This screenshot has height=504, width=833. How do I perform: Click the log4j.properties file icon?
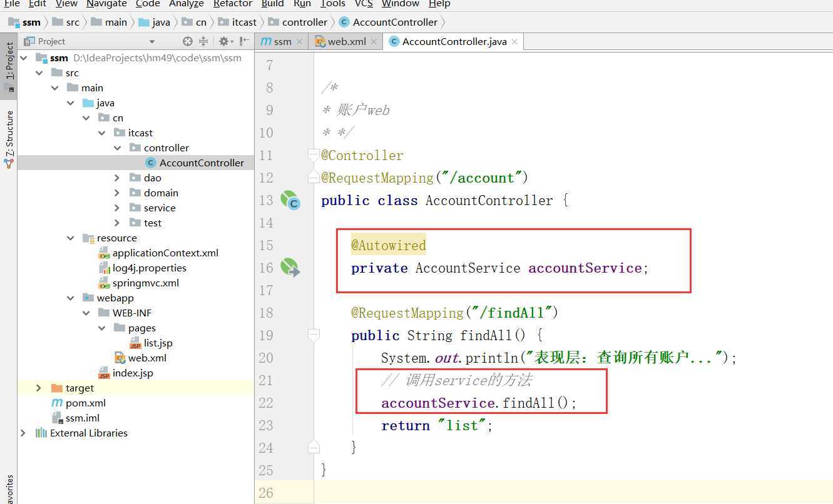(x=104, y=268)
